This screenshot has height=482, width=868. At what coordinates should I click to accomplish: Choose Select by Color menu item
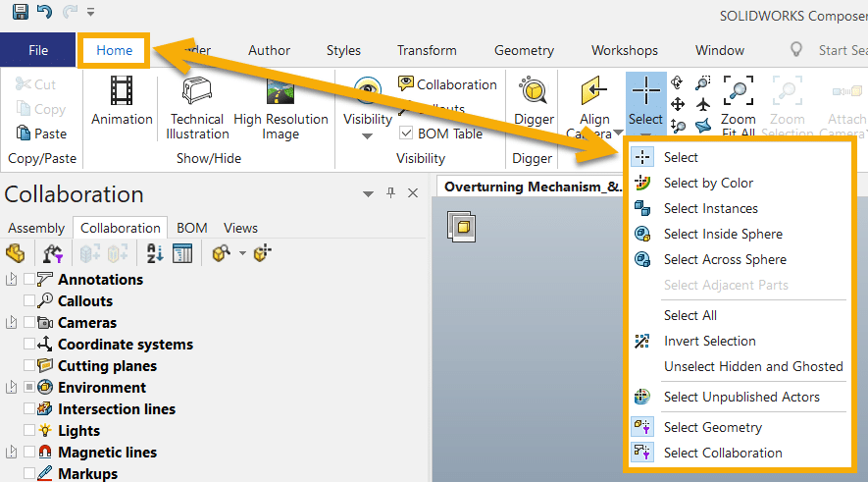[x=740, y=183]
